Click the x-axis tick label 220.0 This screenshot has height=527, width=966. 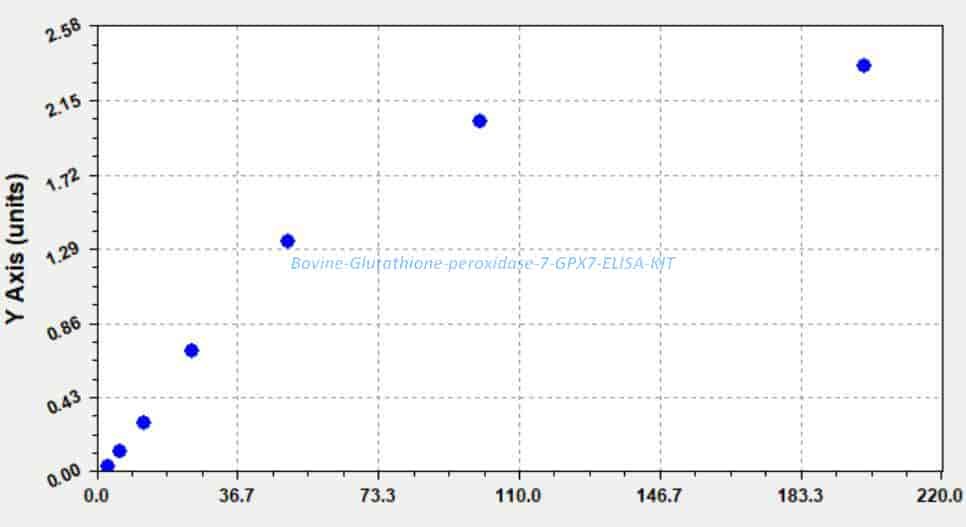(x=940, y=496)
